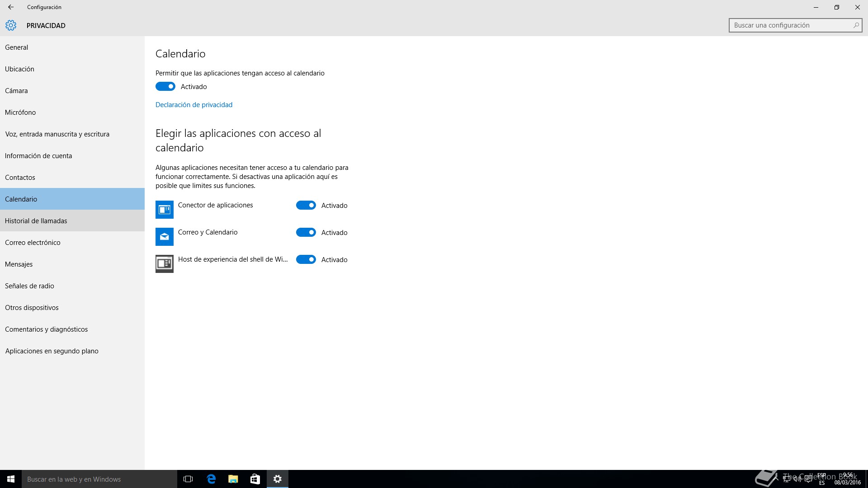Click the search magnifier icon
This screenshot has height=488, width=868.
coord(856,25)
